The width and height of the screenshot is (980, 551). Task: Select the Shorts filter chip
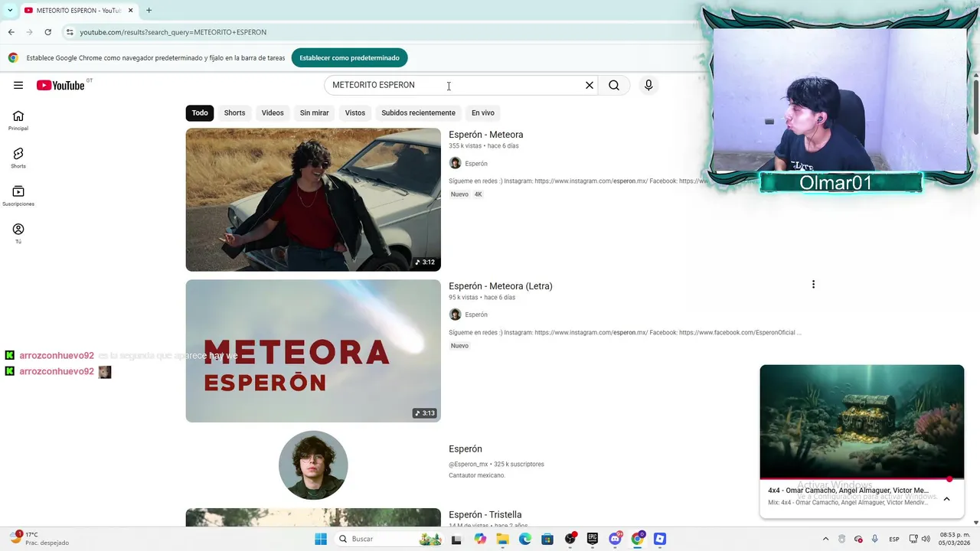coord(234,112)
